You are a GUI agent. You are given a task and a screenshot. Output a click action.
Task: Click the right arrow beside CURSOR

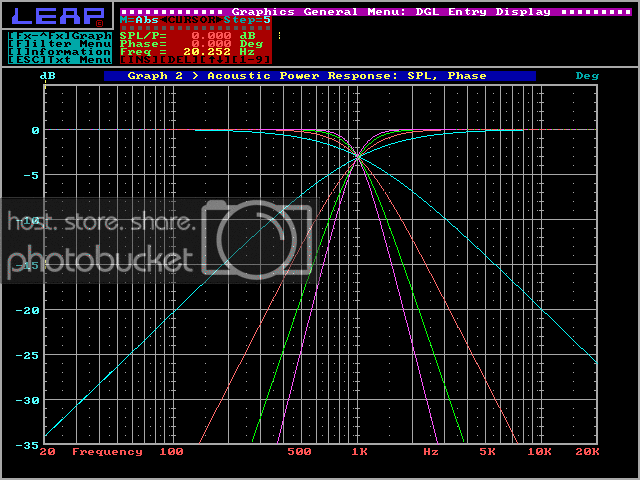[x=220, y=20]
